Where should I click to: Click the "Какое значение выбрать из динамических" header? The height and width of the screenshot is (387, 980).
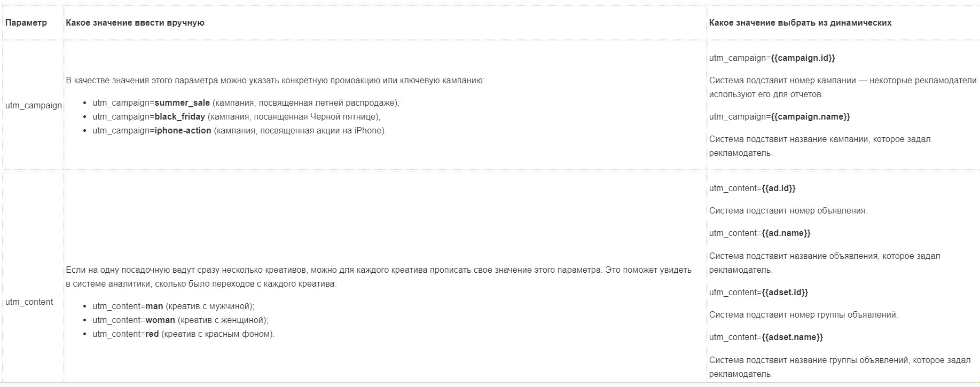click(x=800, y=23)
